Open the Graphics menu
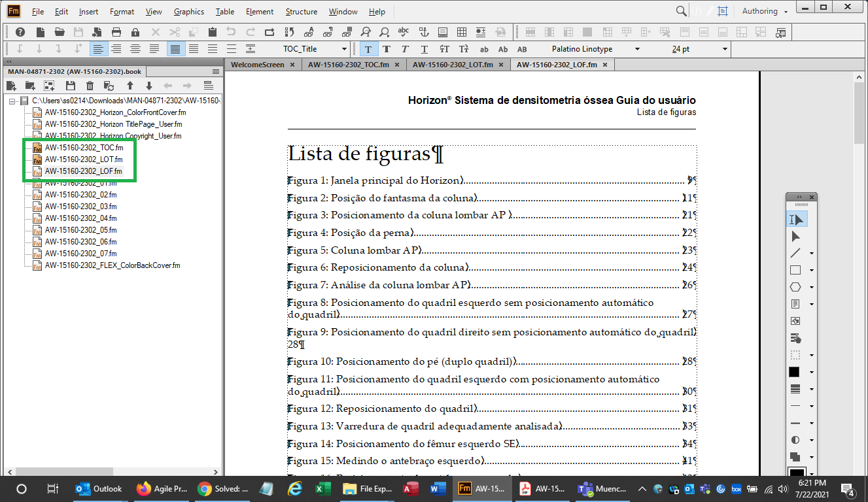This screenshot has height=502, width=868. click(x=188, y=11)
